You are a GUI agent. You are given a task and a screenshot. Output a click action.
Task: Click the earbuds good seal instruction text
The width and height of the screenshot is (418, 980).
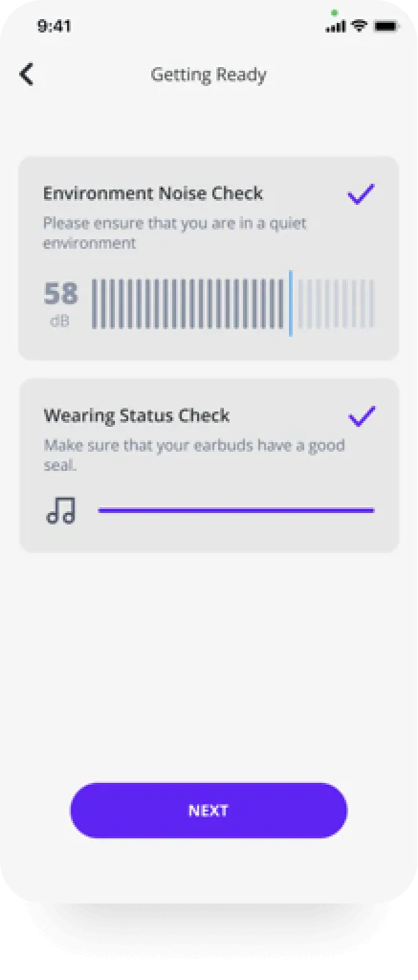(194, 455)
